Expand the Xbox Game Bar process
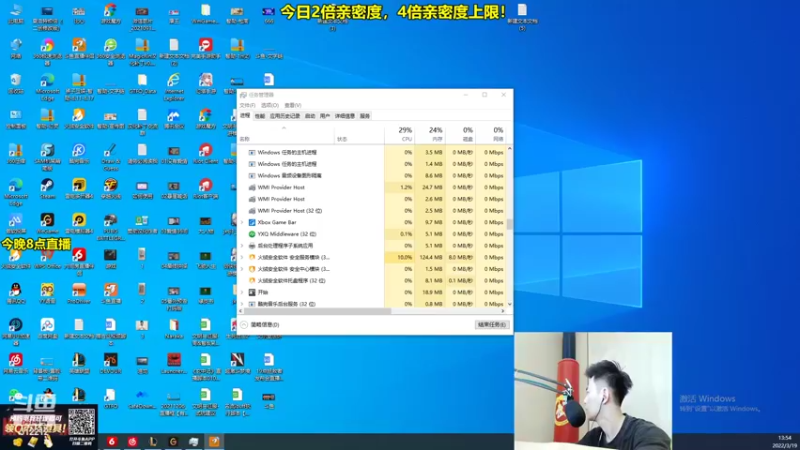Screen dimensions: 800x450 242,222
